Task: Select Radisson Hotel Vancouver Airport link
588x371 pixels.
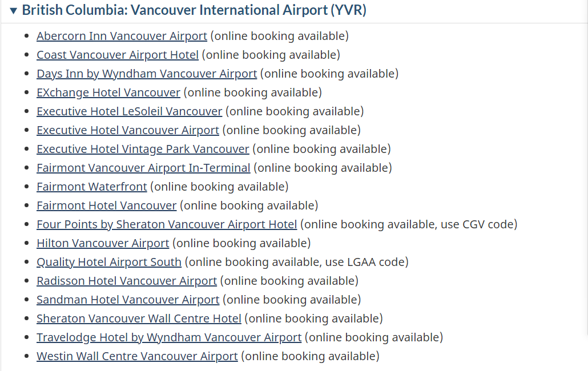Action: 127,281
